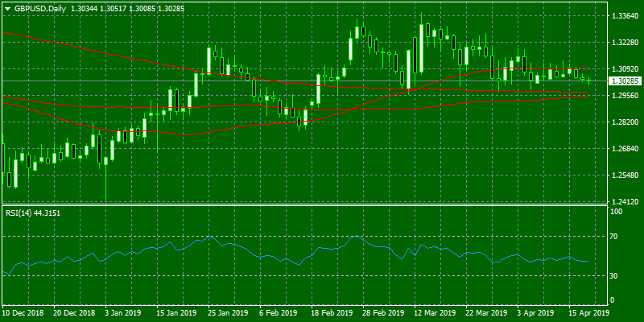This screenshot has height=322, width=644.
Task: Click the 3 Apr 2019 date label
Action: [535, 312]
